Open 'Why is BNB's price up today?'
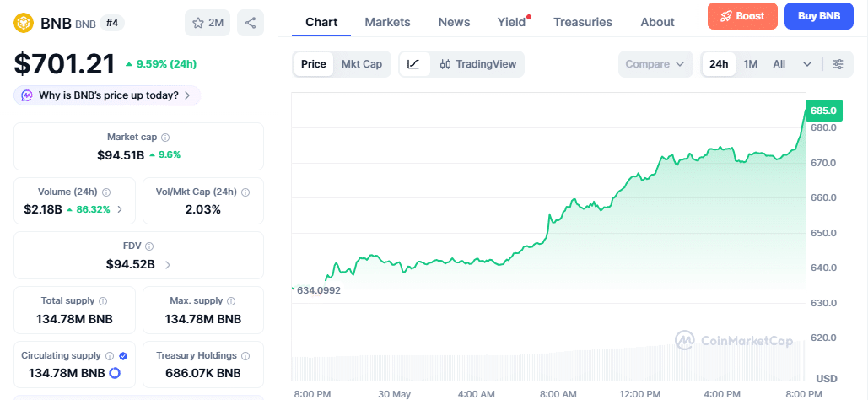868x400 pixels. (x=107, y=95)
